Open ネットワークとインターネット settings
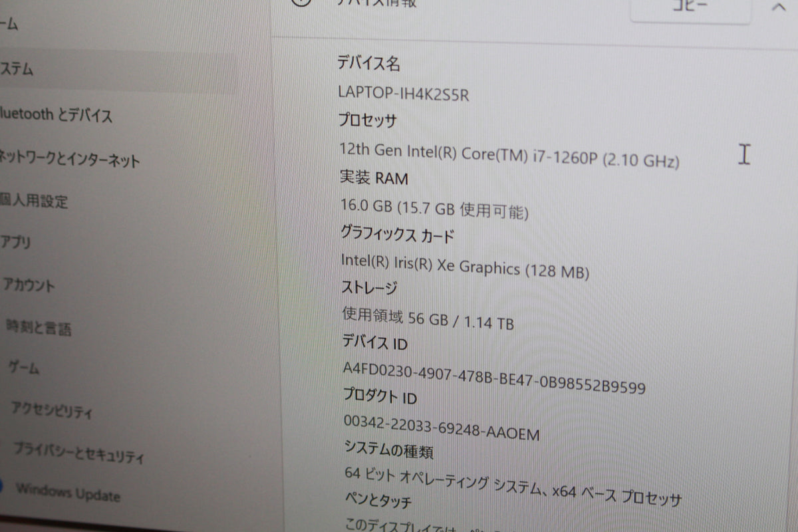The image size is (798, 532). tap(69, 159)
